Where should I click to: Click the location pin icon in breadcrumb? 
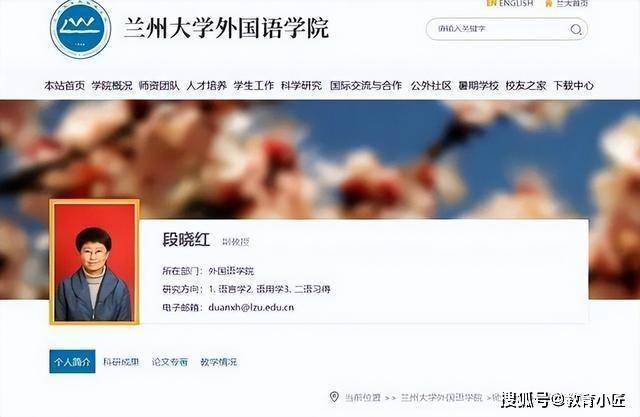point(334,397)
